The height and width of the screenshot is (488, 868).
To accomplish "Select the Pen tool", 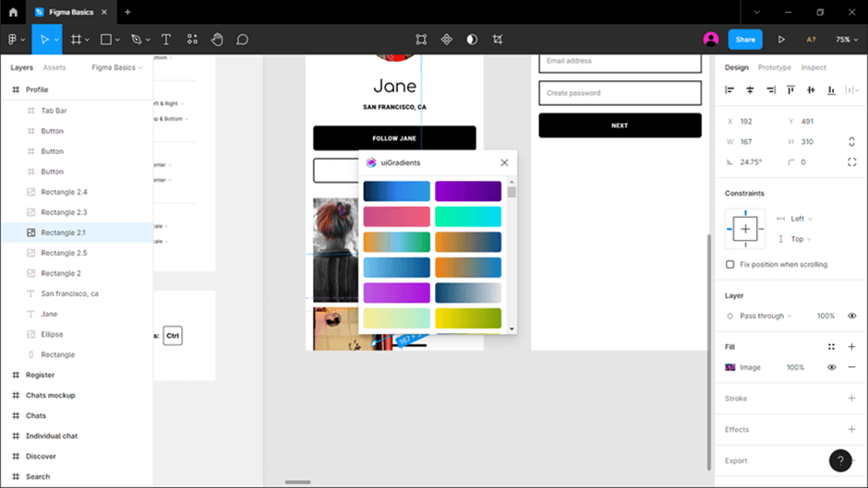I will coord(136,40).
